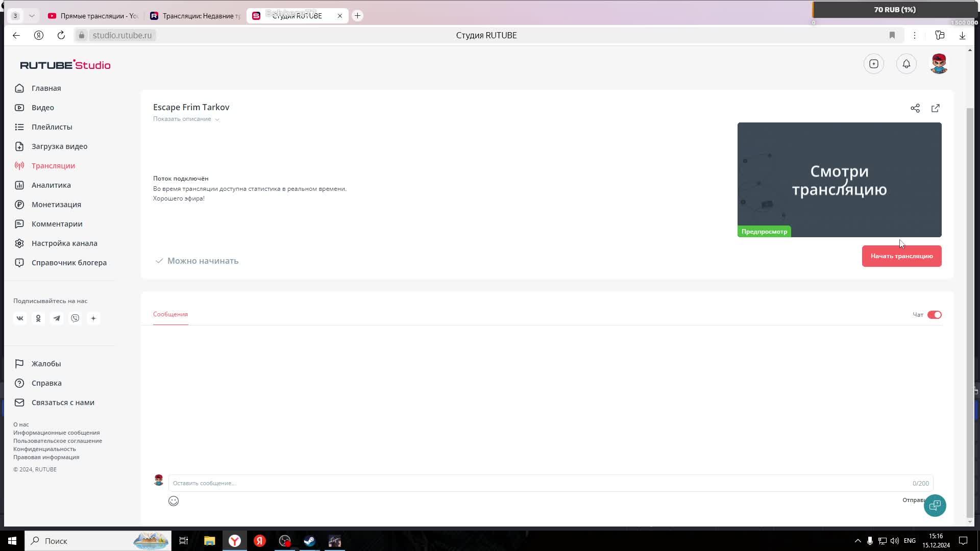980x551 pixels.
Task: Switch to Прямые трансляции YouTube tab
Action: 93,16
